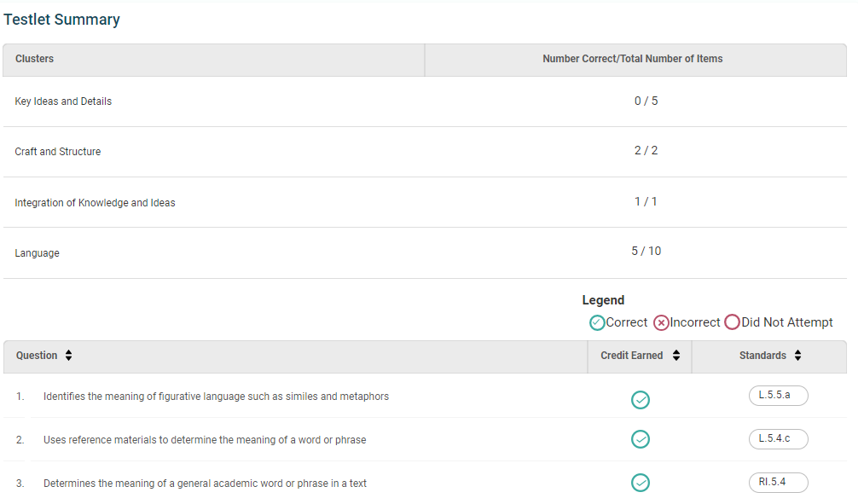
Task: Open the L.5.5.a standard tag
Action: coord(778,395)
